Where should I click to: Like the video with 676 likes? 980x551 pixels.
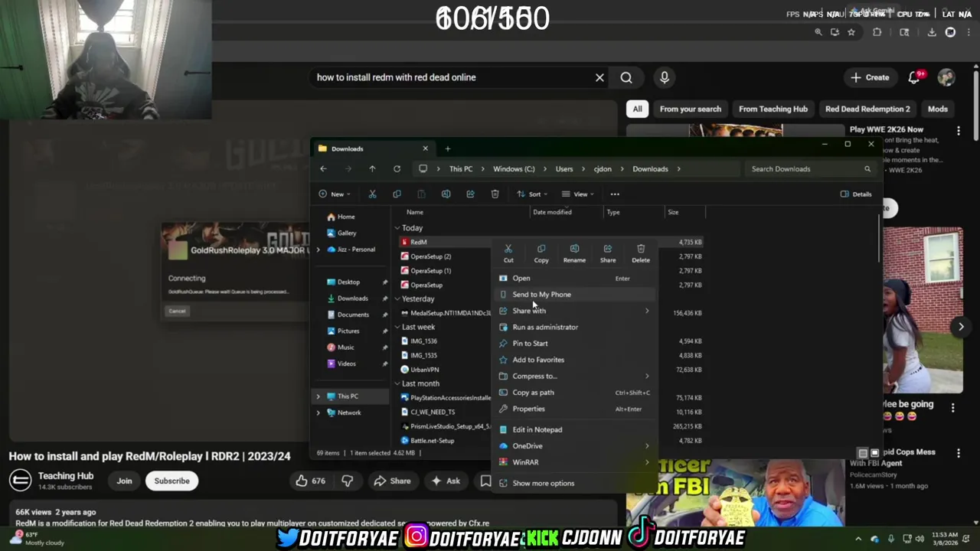coord(310,481)
